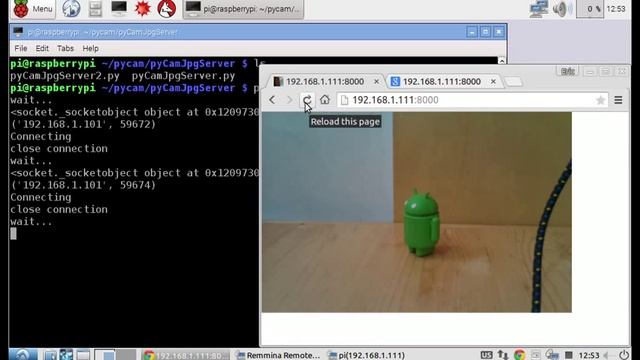Close the second 192.168.1.111:8000 tab
This screenshot has height=360, width=640.
click(493, 82)
